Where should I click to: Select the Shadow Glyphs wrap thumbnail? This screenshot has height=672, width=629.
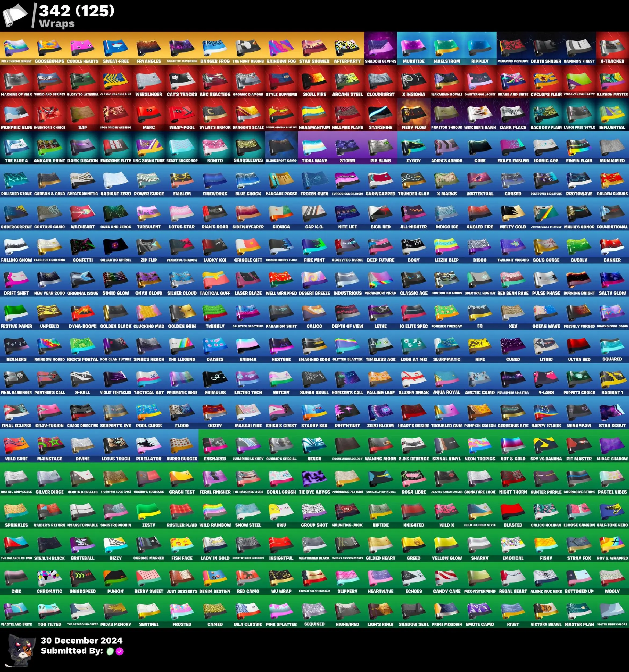(x=380, y=48)
